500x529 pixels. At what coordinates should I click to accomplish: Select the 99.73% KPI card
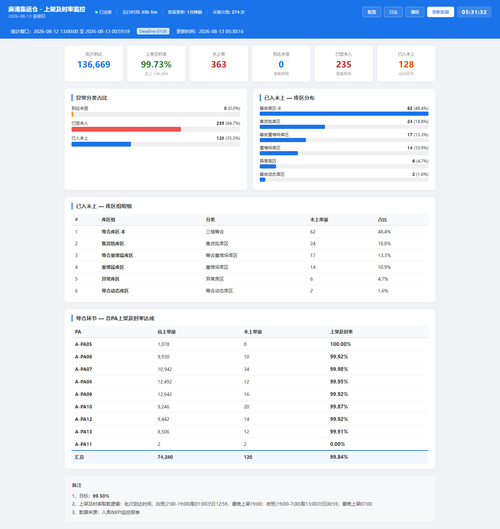tap(156, 64)
